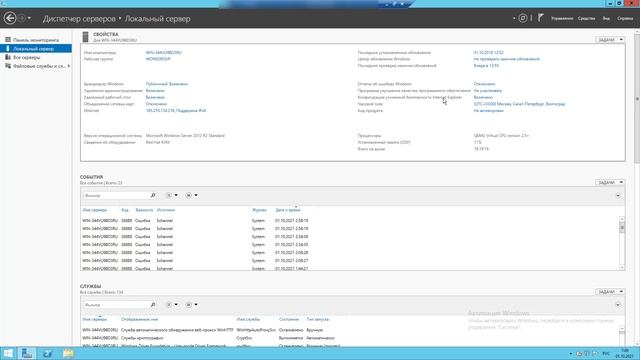Click the events Фильтр input field
640x360 pixels.
pos(116,196)
